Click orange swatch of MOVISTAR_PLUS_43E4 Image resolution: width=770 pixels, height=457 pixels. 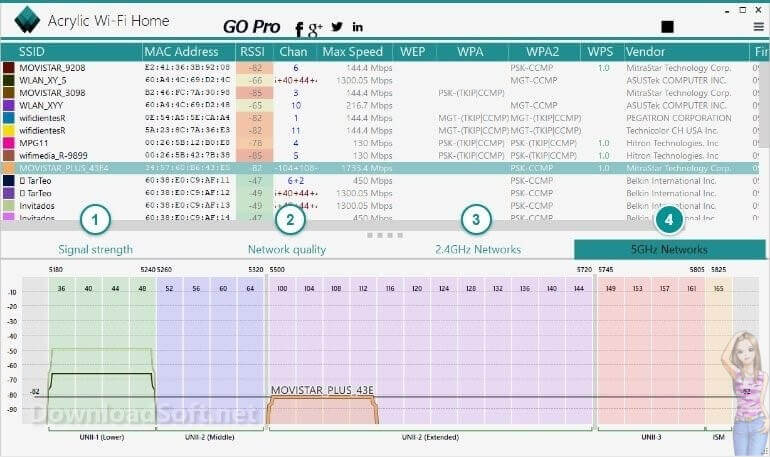9,168
